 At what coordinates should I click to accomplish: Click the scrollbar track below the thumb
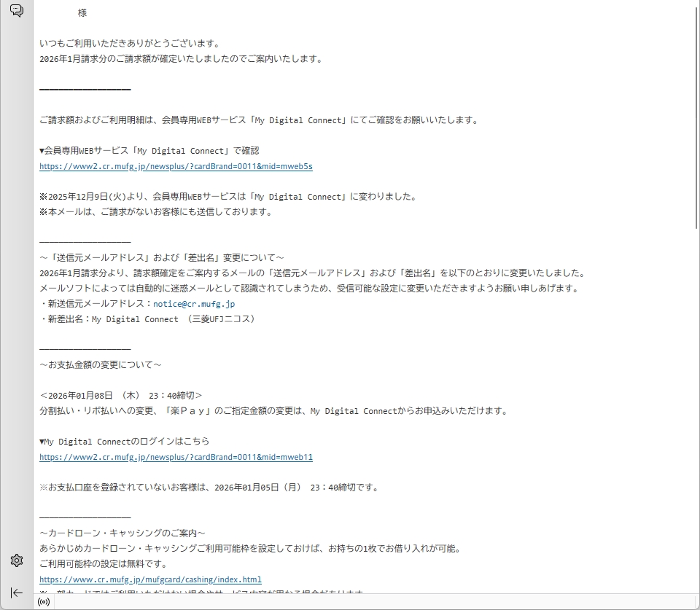tap(696, 408)
